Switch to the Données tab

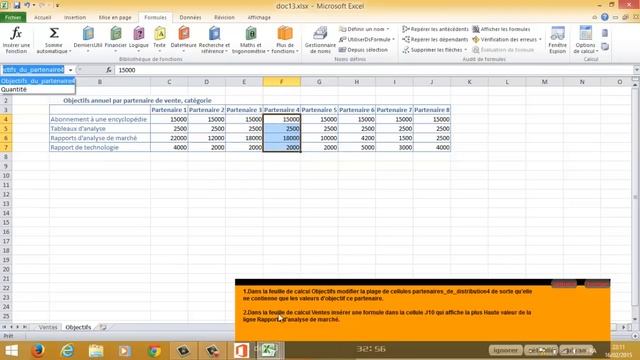(190, 18)
